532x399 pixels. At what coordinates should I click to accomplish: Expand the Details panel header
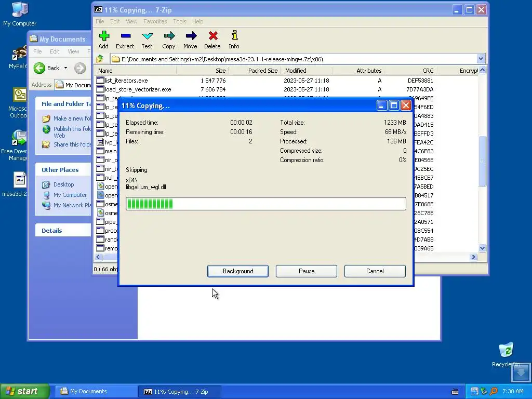[x=63, y=231]
